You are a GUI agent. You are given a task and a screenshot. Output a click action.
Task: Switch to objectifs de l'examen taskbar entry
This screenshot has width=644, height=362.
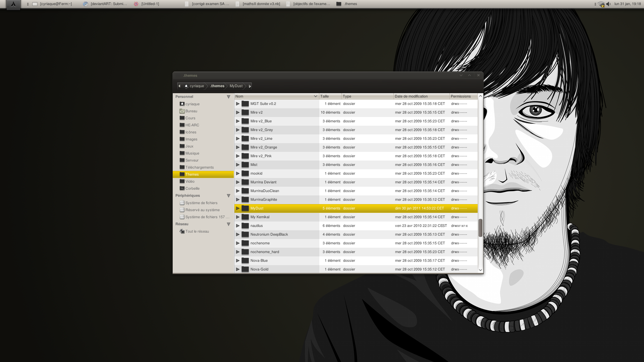(x=308, y=4)
